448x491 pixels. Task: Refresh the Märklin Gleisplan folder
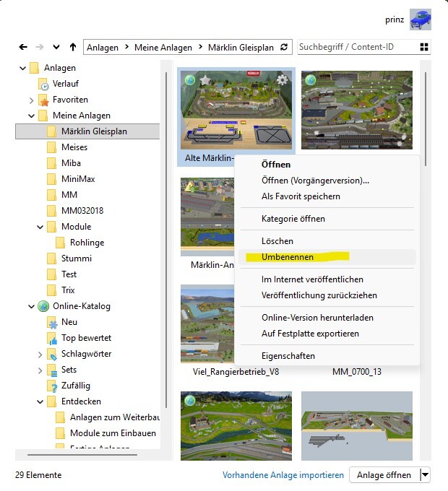tap(284, 47)
